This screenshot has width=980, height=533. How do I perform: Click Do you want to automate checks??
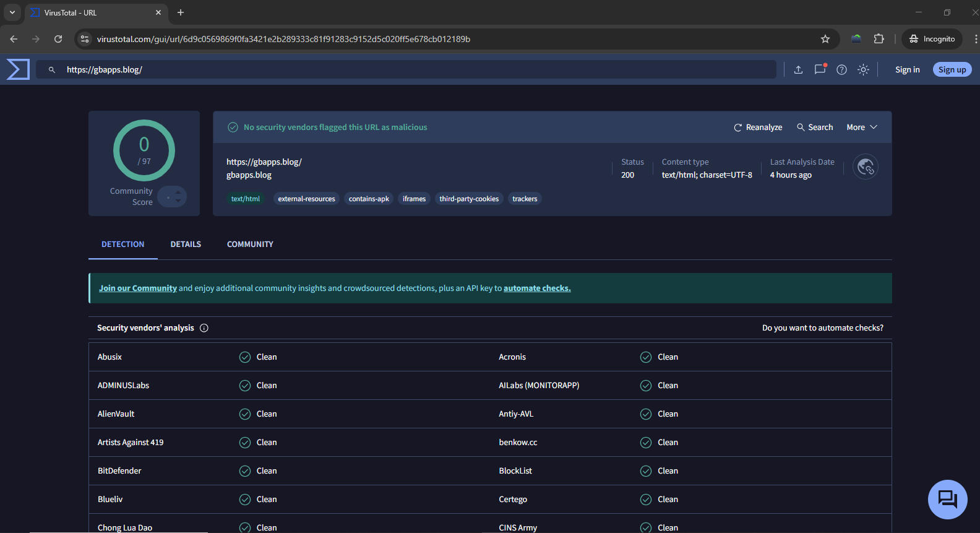(x=823, y=328)
